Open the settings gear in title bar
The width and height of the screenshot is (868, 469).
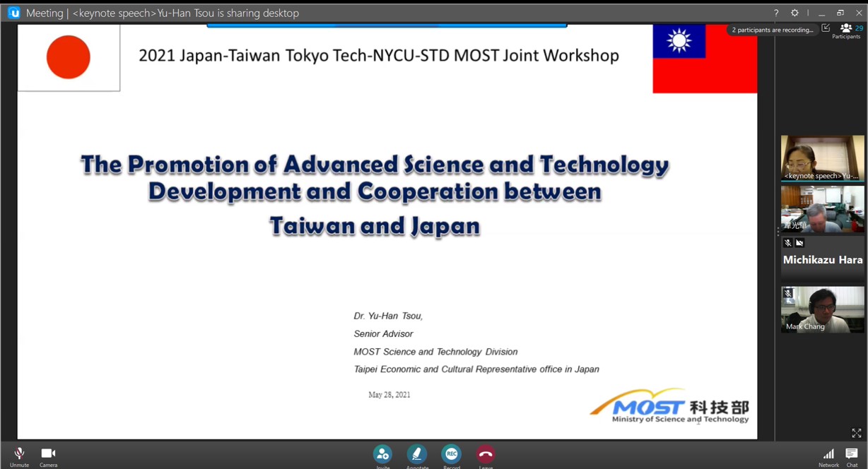point(794,13)
